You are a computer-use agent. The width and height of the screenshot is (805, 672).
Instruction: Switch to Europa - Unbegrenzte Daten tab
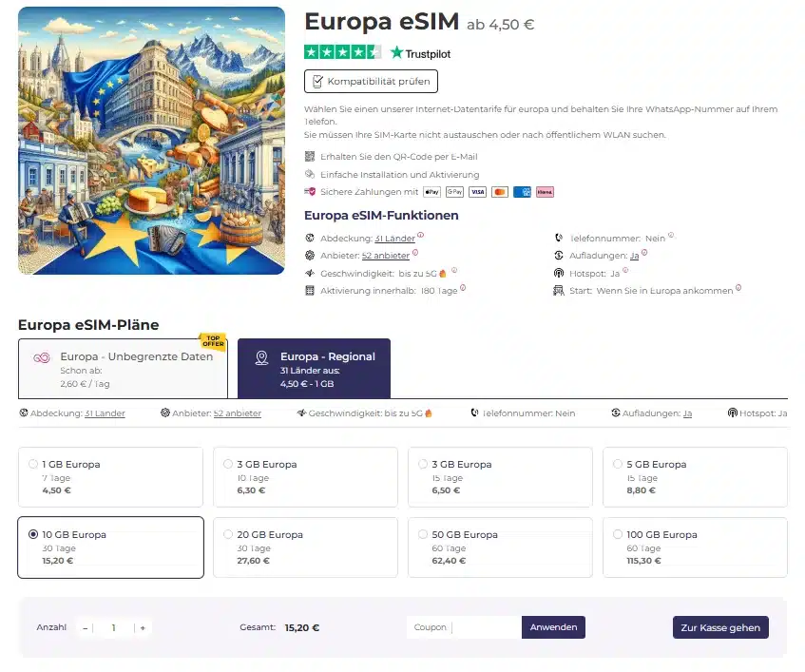click(x=123, y=369)
